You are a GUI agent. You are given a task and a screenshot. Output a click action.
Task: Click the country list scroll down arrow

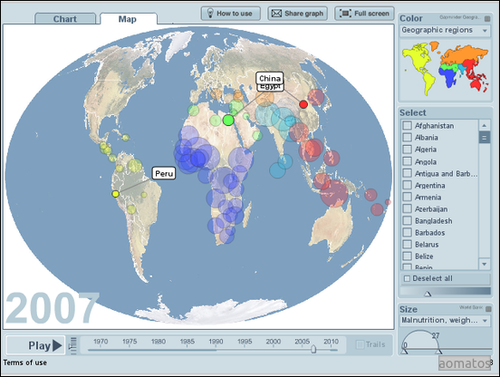point(484,264)
